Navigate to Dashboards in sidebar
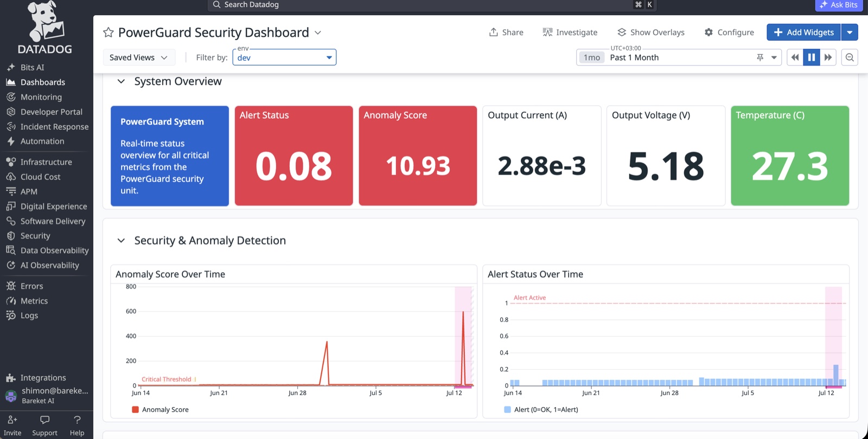This screenshot has height=439, width=868. click(42, 82)
